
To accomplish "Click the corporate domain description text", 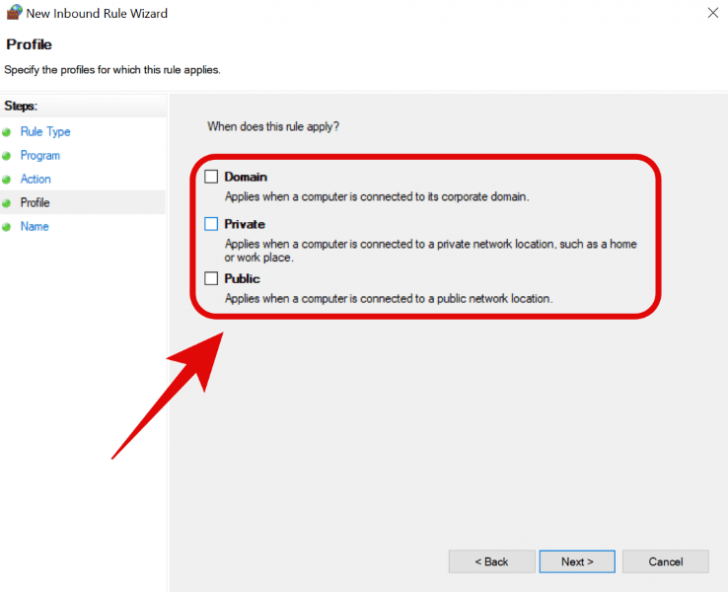I will coord(376,197).
